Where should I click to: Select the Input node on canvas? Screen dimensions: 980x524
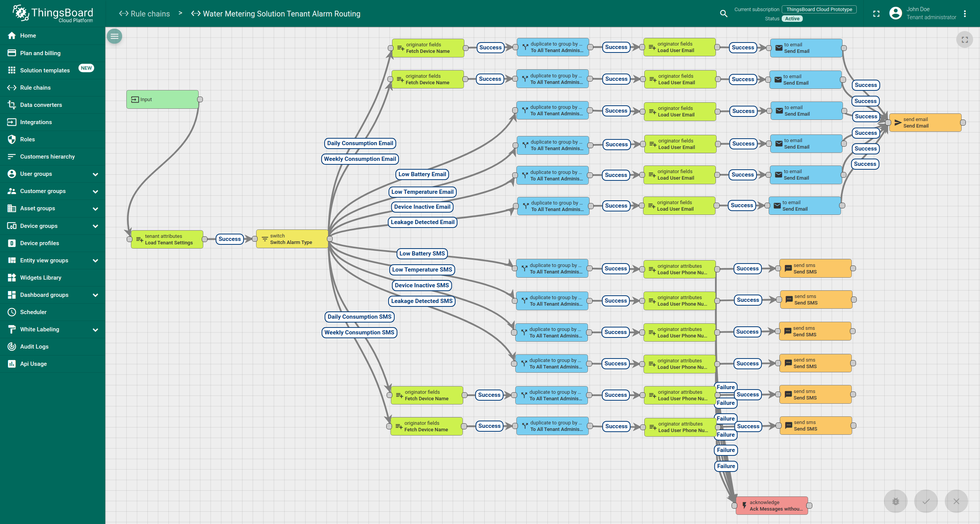[x=162, y=100]
